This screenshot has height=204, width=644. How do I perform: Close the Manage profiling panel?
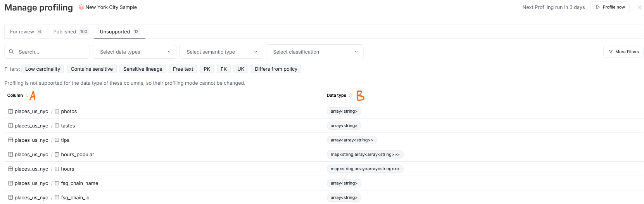(x=639, y=7)
